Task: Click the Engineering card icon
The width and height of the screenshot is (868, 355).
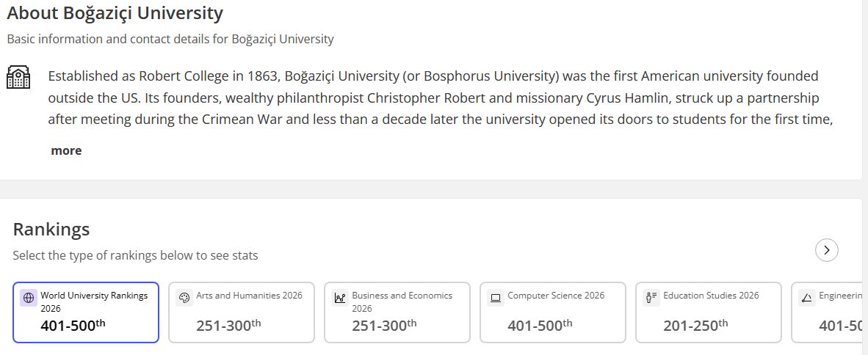Action: coord(806,298)
